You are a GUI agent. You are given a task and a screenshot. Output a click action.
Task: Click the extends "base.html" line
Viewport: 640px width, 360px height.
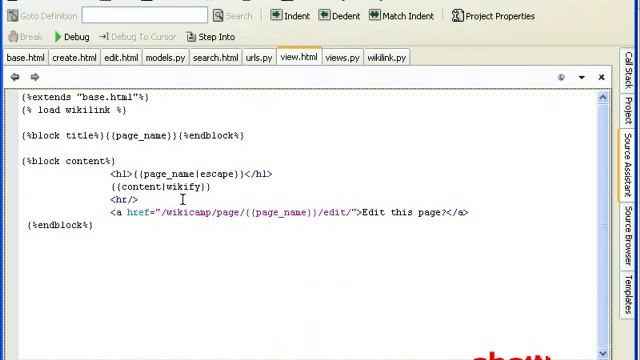tap(85, 97)
